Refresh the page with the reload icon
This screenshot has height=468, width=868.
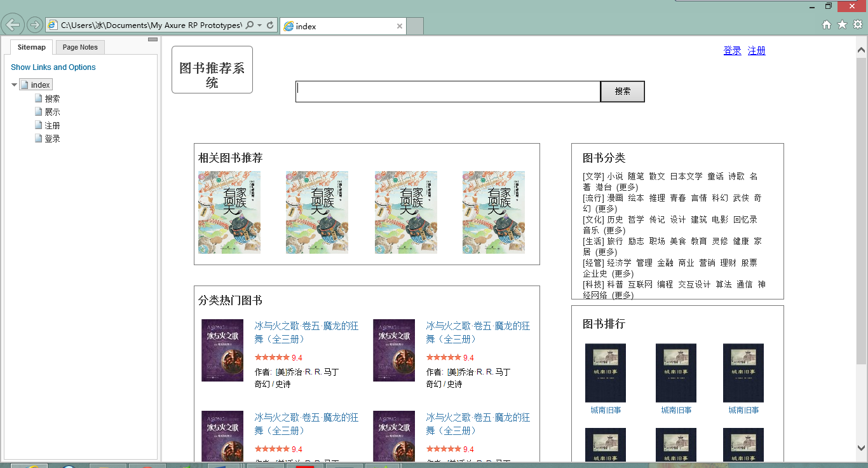click(270, 25)
